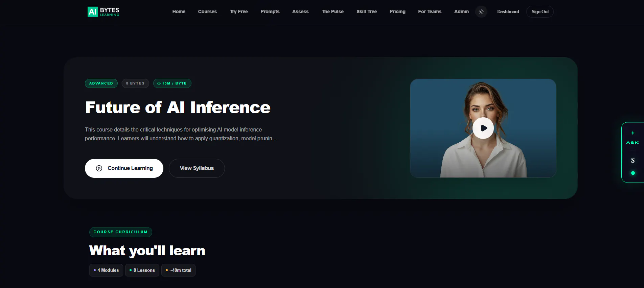Open the Prompts nav item

[270, 11]
